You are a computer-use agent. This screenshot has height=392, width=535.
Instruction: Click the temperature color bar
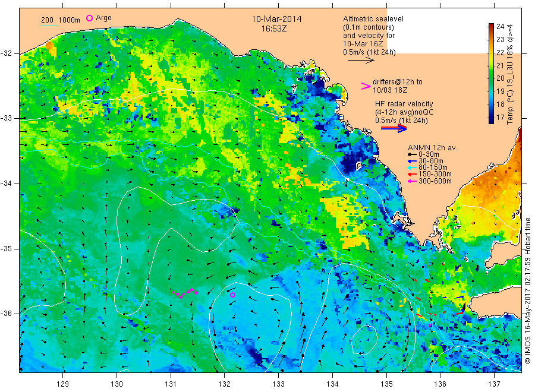[491, 73]
